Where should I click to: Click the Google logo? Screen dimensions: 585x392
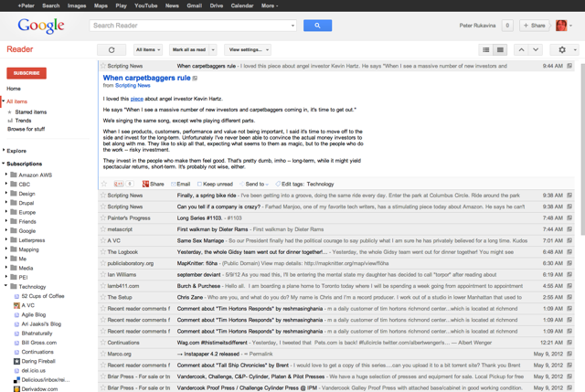(x=40, y=26)
